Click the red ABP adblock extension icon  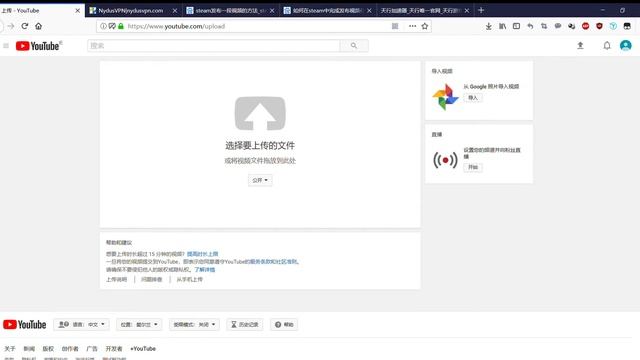pyautogui.click(x=586, y=26)
